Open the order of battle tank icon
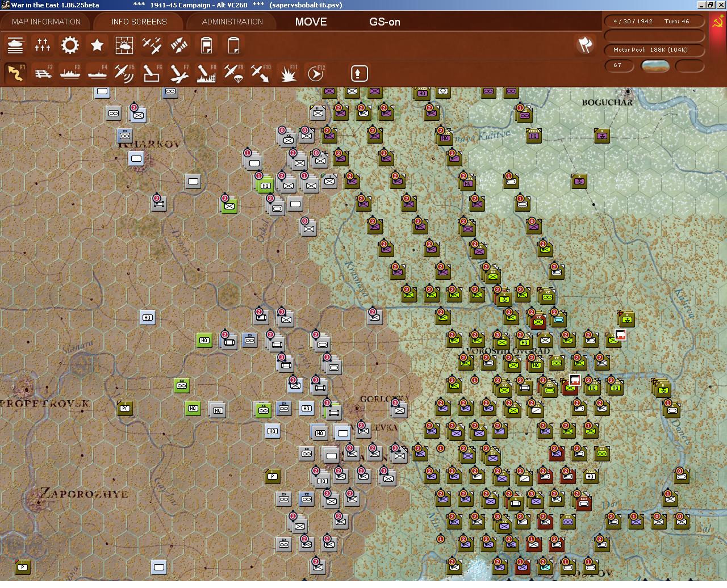Screen dimensions: 727x588 (x=15, y=45)
